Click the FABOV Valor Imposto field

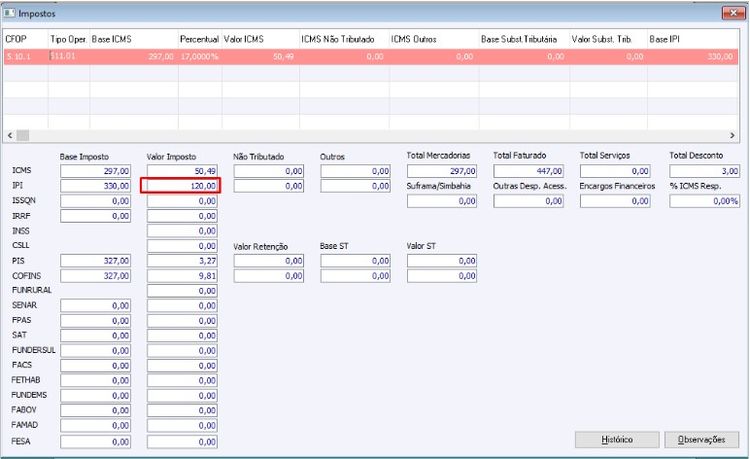(182, 411)
